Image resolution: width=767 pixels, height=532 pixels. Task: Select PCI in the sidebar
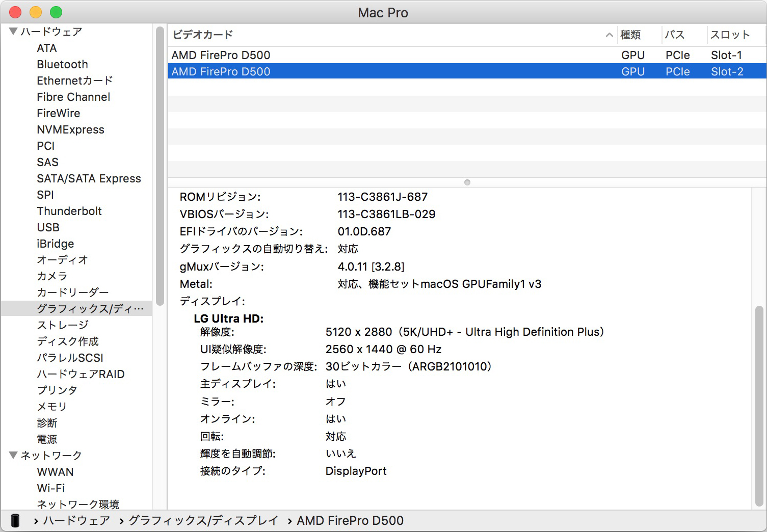click(x=45, y=146)
